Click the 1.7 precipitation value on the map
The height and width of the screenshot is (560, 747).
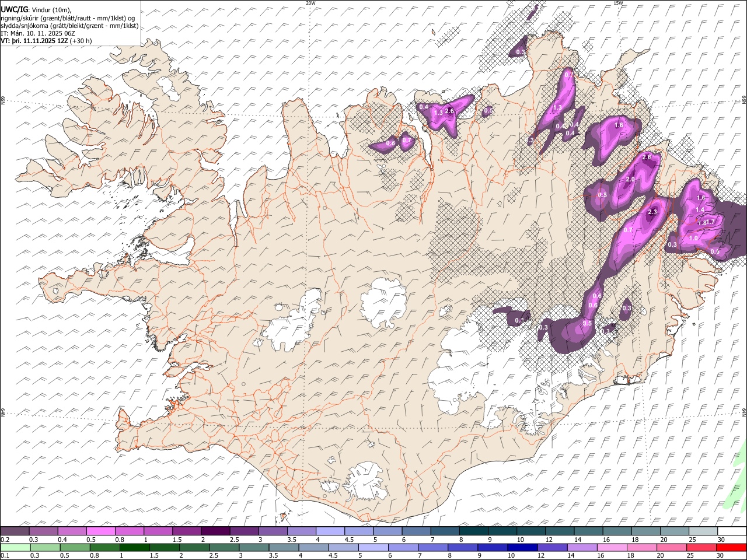(711, 222)
